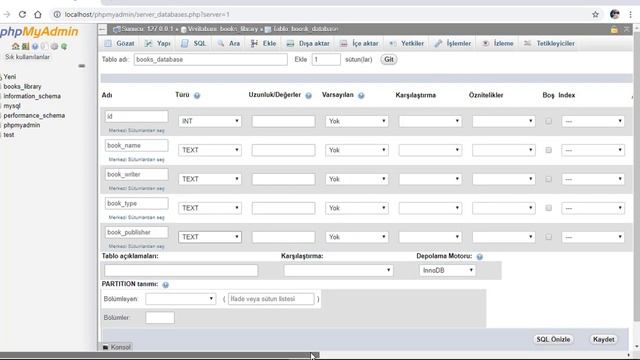Click the browser home icon
Viewport: 640px width, 360px height.
point(38,14)
